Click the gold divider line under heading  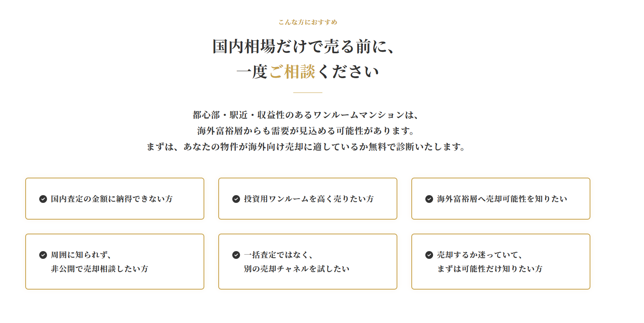tap(308, 93)
